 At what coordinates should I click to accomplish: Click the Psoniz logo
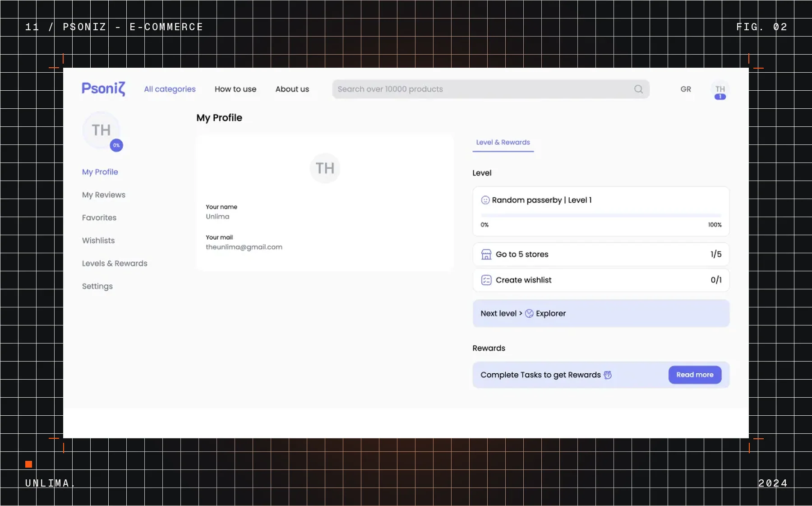(103, 89)
